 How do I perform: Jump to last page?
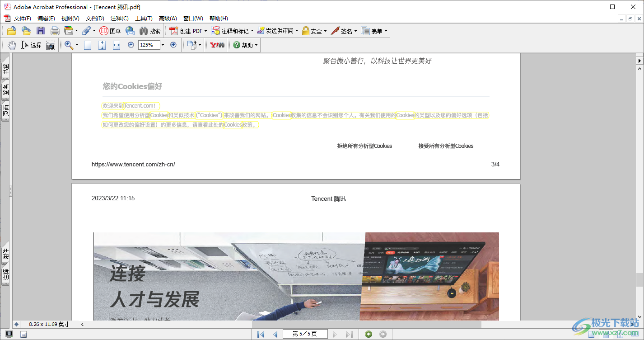(349, 334)
